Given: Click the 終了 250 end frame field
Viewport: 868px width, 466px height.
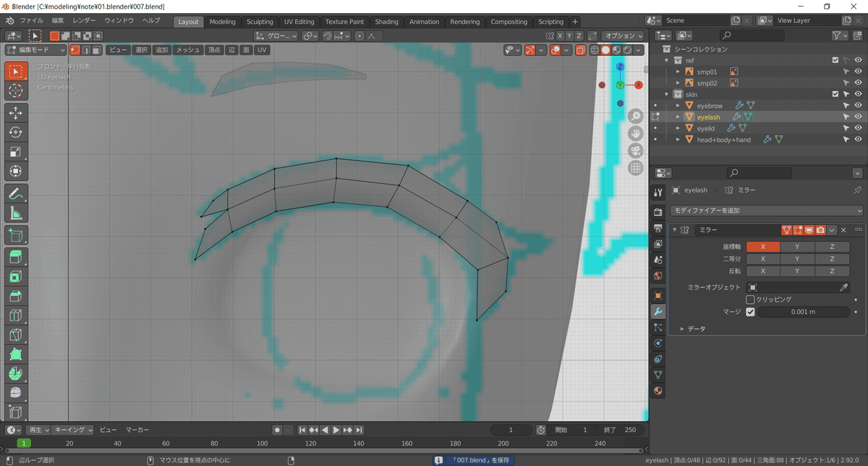Looking at the screenshot, I should tap(621, 430).
